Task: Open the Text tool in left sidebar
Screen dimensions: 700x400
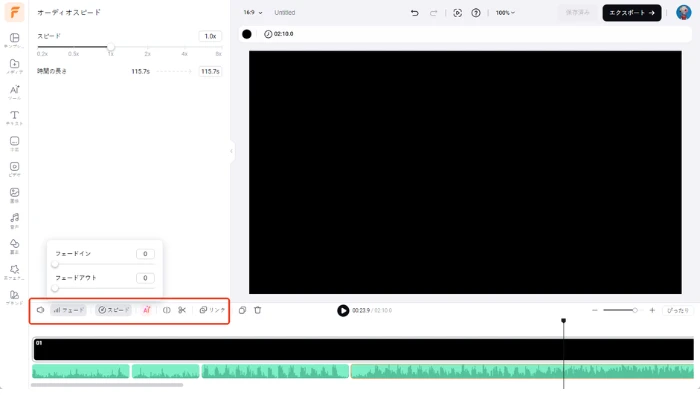Action: [14, 117]
